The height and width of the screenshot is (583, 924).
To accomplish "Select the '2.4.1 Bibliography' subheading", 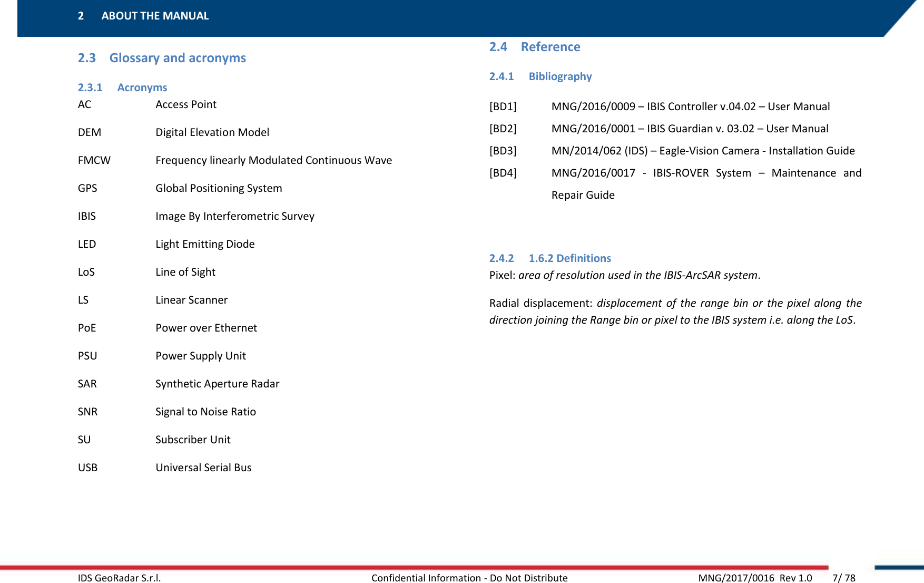I will point(540,76).
